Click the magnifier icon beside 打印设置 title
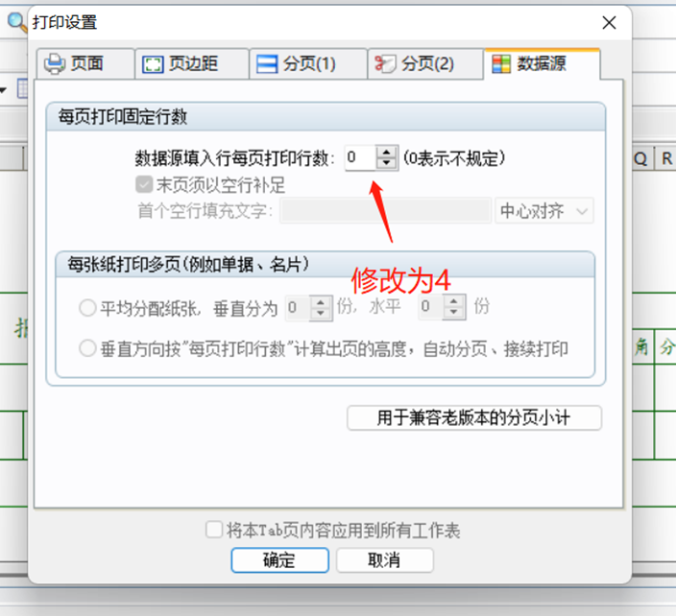Image resolution: width=676 pixels, height=616 pixels. (17, 21)
